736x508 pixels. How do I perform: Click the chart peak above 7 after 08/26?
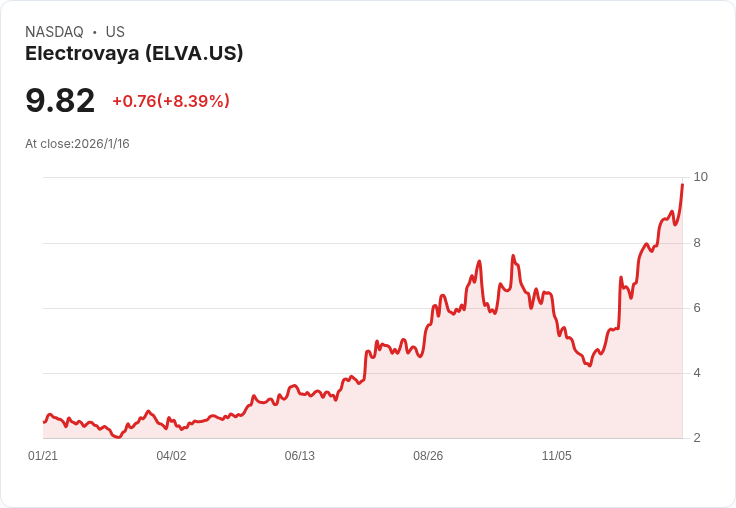click(513, 255)
